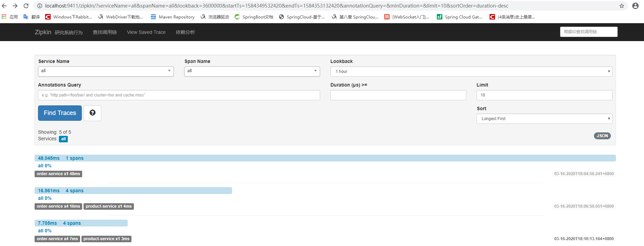Click the browser address bar URL
This screenshot has width=644, height=246.
tap(277, 6)
